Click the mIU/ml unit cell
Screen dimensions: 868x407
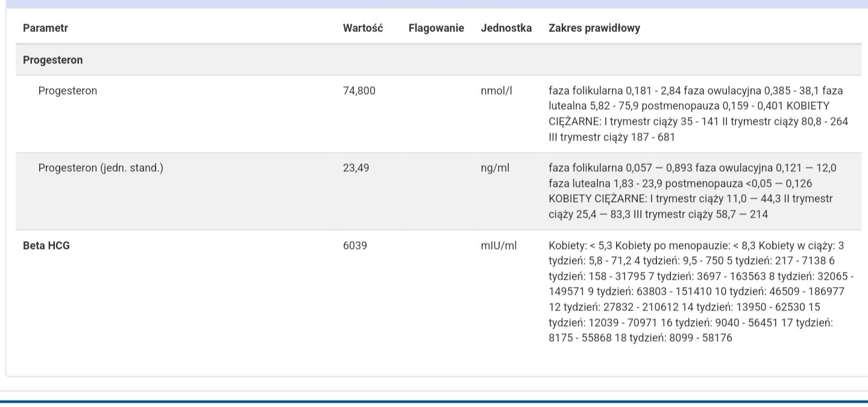tap(498, 246)
